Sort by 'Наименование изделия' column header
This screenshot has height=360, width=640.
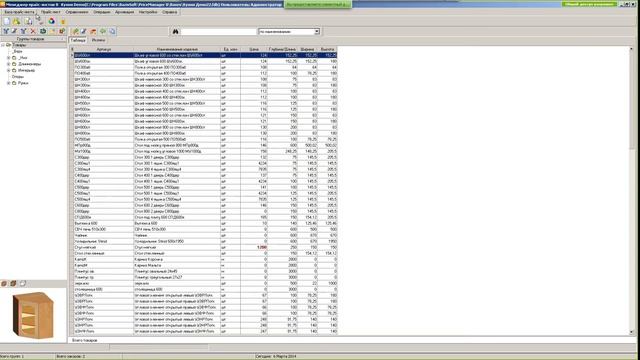pyautogui.click(x=177, y=49)
